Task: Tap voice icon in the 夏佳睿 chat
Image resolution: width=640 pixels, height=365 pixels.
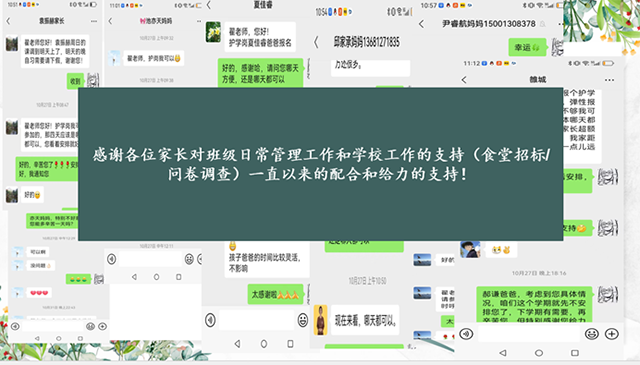Action: coord(210,320)
